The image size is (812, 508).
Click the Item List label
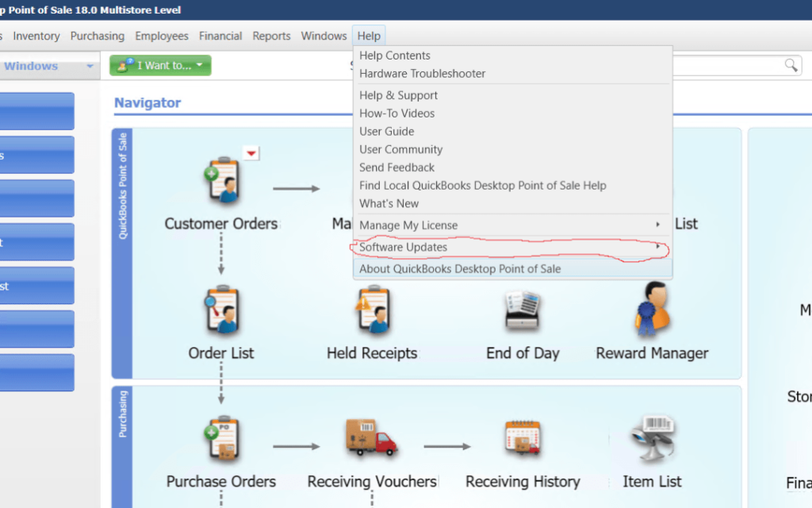(652, 482)
